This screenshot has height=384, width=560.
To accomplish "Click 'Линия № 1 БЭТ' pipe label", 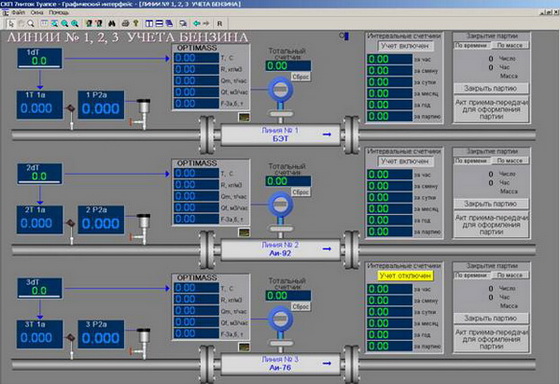I will pyautogui.click(x=281, y=134).
